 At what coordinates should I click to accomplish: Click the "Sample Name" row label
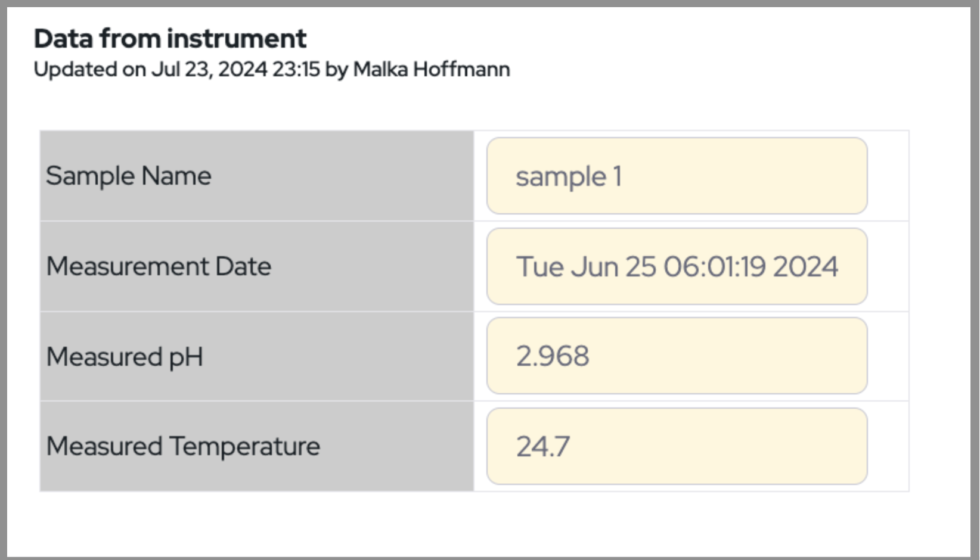[129, 176]
